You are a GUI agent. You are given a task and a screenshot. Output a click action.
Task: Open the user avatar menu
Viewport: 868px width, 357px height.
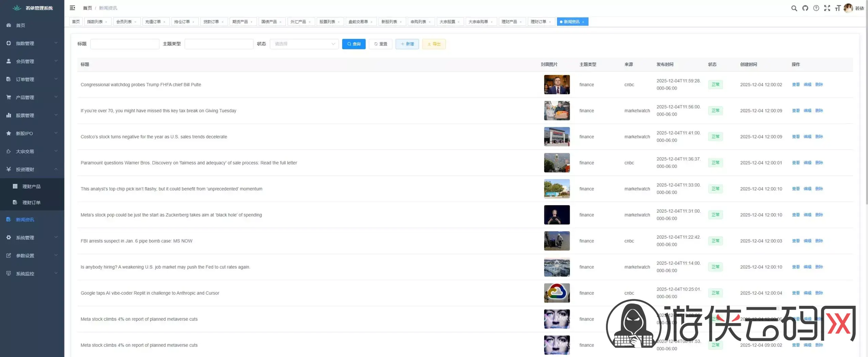pyautogui.click(x=848, y=8)
